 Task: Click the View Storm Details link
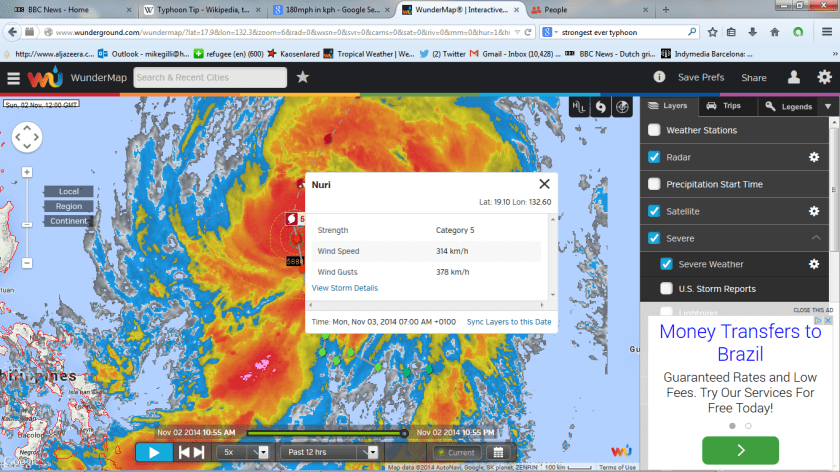345,288
